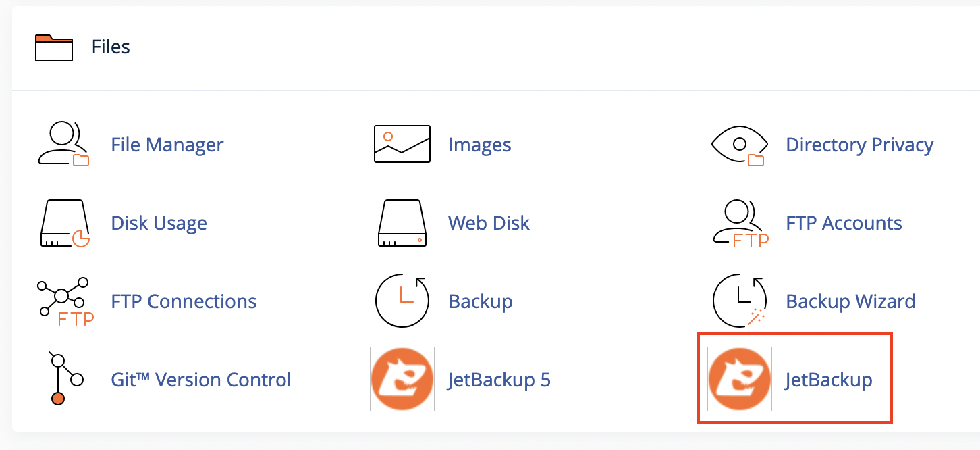
Task: Click the Web Disk drive icon
Action: pyautogui.click(x=402, y=223)
